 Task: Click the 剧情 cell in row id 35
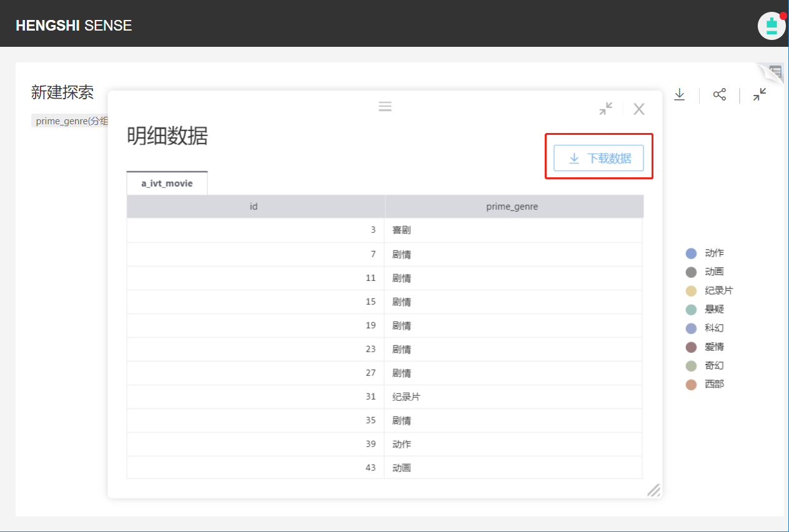(514, 420)
